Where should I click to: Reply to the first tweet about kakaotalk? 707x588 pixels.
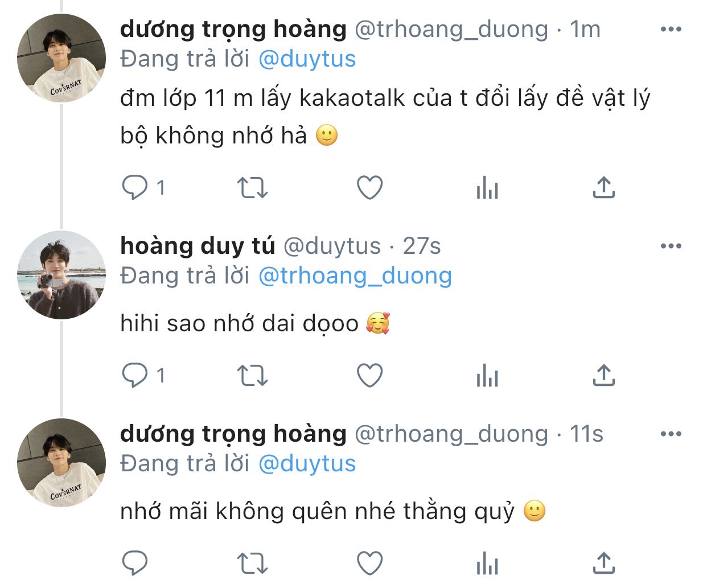[x=135, y=187]
